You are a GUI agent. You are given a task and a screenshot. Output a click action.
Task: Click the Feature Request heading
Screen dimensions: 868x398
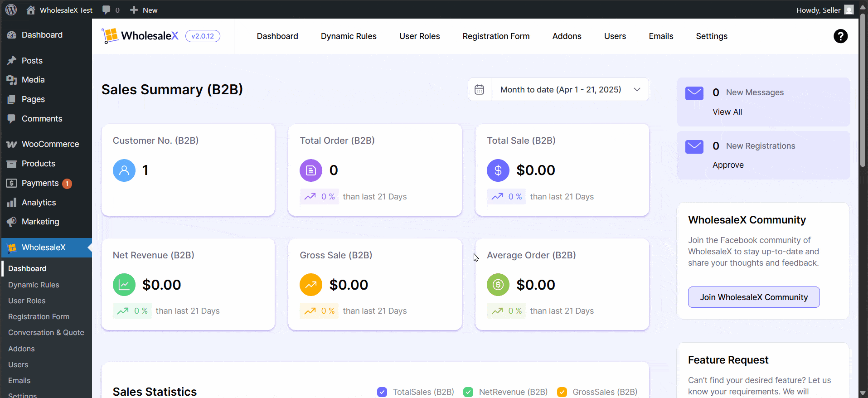(x=728, y=360)
